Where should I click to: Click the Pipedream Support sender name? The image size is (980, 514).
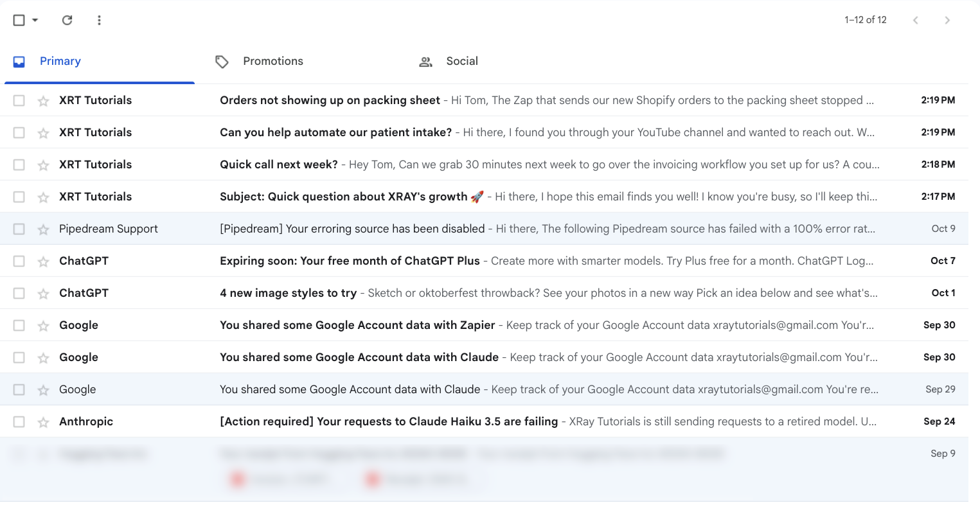109,229
